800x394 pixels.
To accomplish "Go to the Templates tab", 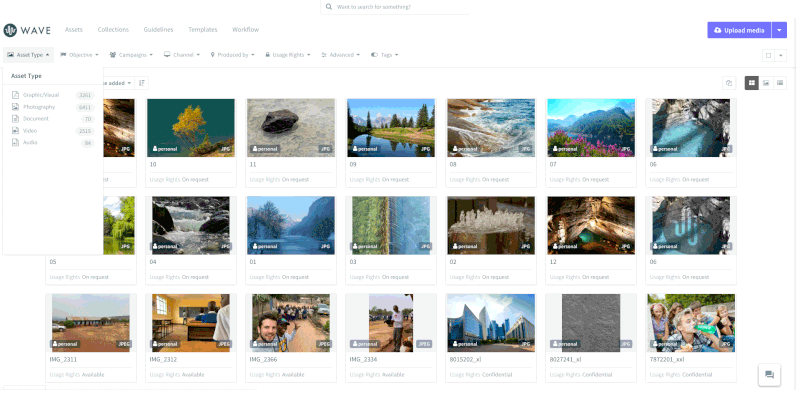I will [x=203, y=30].
